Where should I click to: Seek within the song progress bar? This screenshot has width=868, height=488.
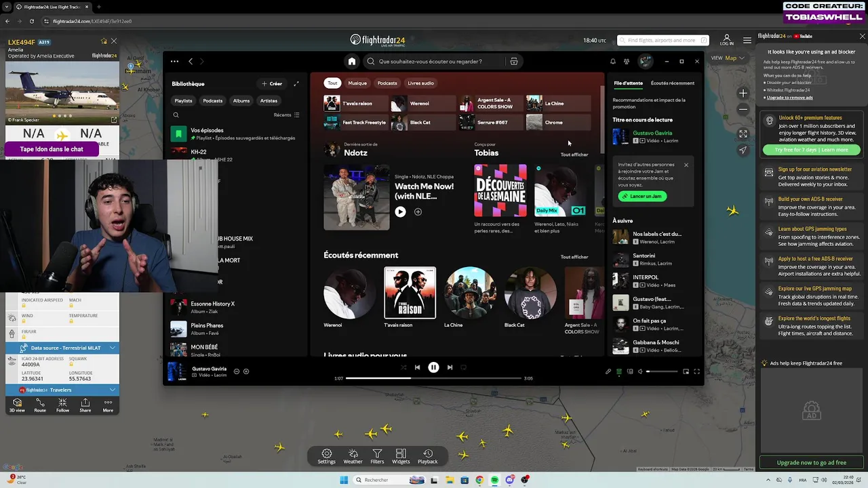(x=433, y=378)
